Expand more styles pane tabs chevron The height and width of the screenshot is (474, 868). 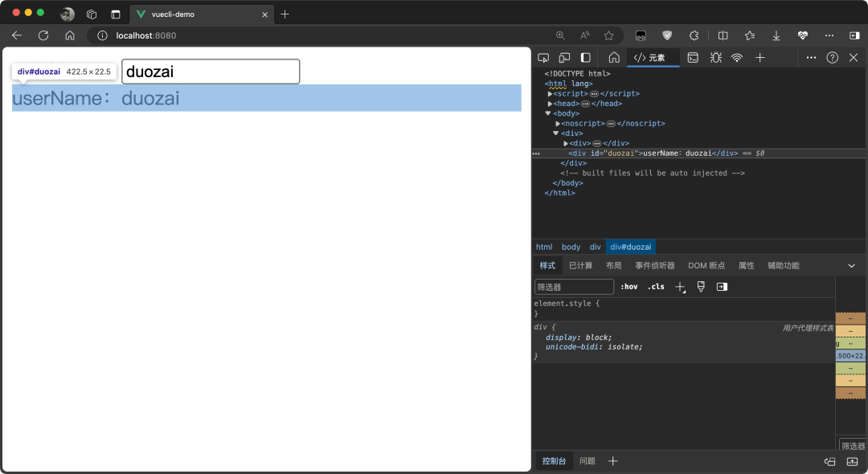pos(851,265)
